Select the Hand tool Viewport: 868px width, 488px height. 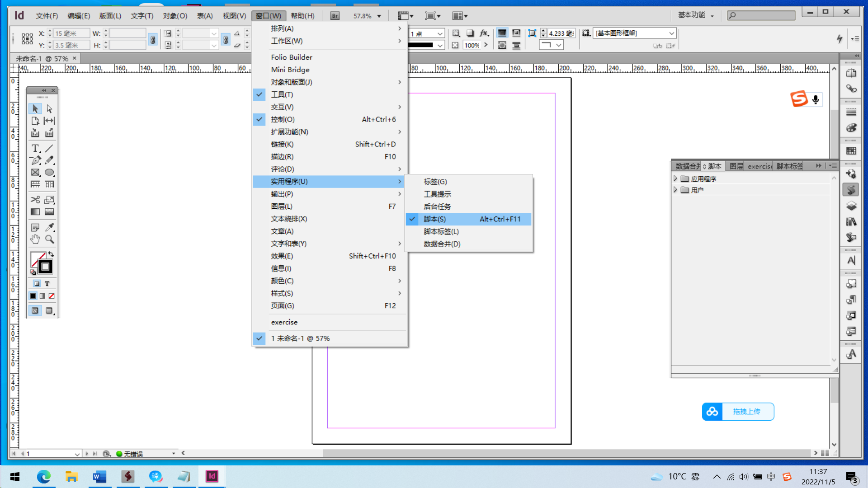point(35,239)
